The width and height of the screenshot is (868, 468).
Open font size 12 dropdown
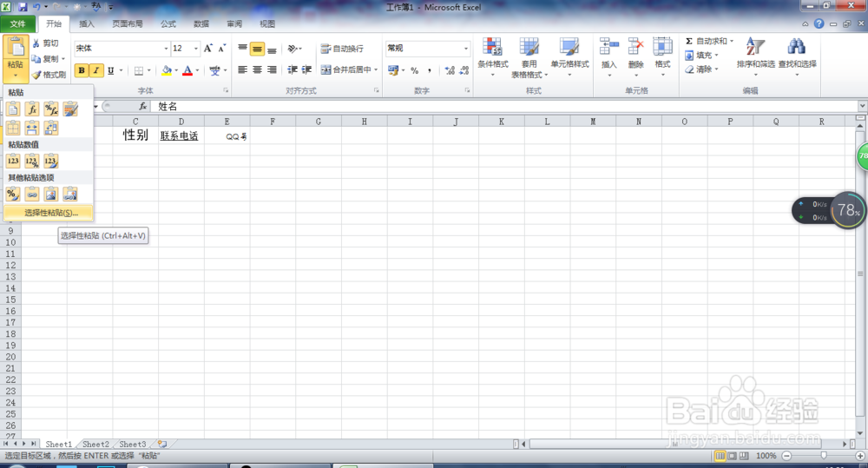pyautogui.click(x=196, y=49)
